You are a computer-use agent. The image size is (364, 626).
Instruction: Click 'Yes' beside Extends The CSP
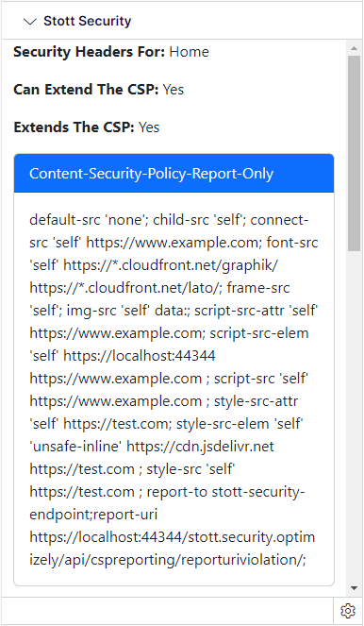(x=149, y=127)
